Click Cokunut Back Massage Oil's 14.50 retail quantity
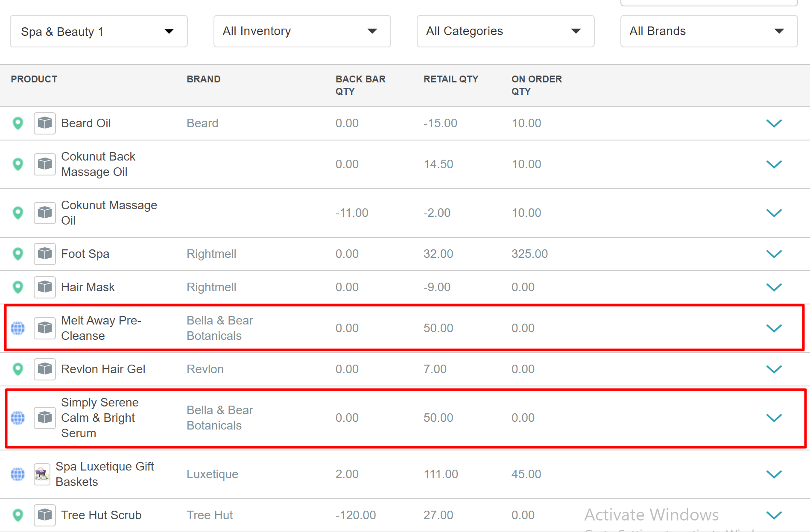 [x=439, y=164]
